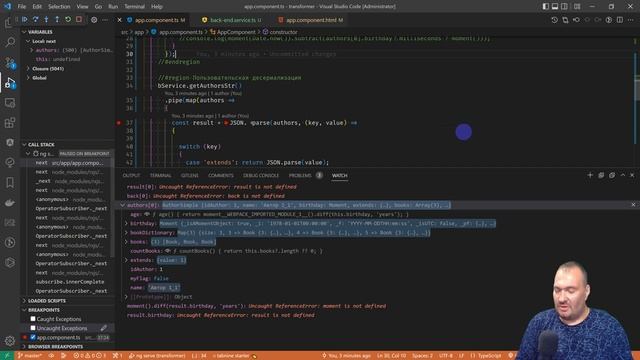Screen dimensions: 640x360
Task: Step Out in the debug toolbar
Action: (x=57, y=20)
